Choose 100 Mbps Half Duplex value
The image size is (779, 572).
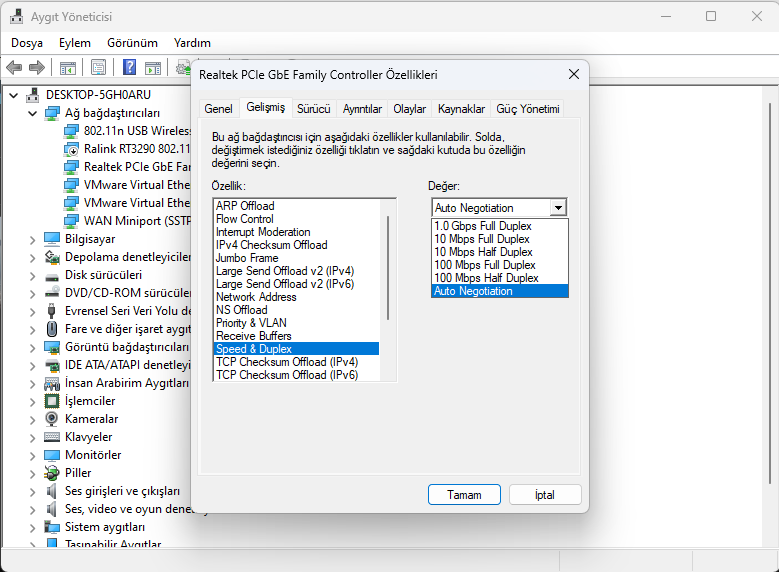click(x=500, y=278)
